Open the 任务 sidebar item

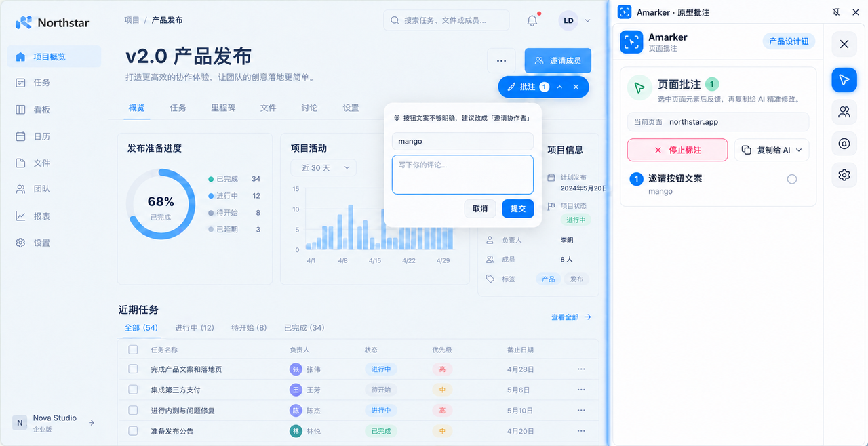tap(54, 83)
